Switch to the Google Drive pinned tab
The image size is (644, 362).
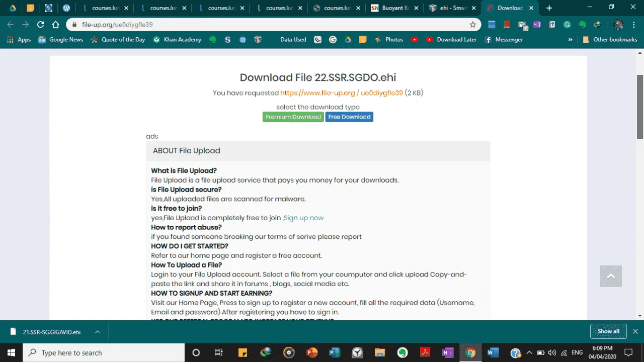[13, 8]
